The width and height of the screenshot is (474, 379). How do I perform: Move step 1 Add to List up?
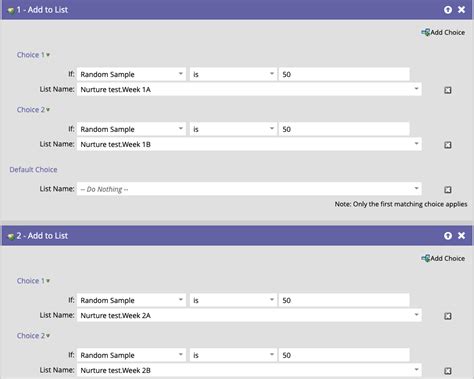(448, 10)
